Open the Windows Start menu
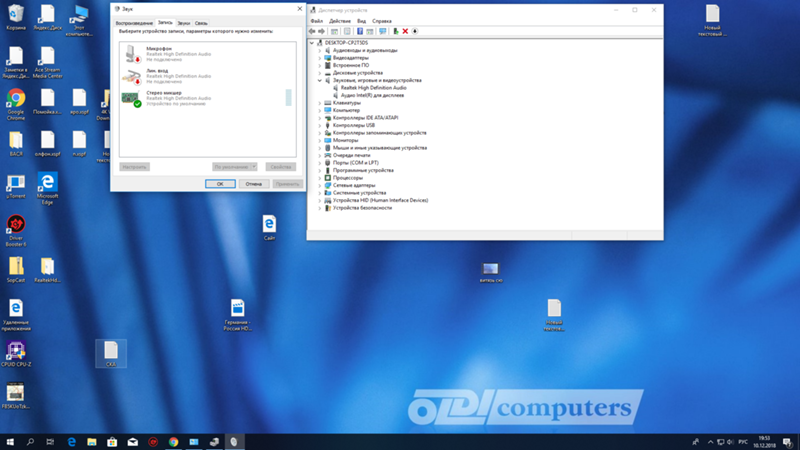This screenshot has height=450, width=800. point(10,442)
